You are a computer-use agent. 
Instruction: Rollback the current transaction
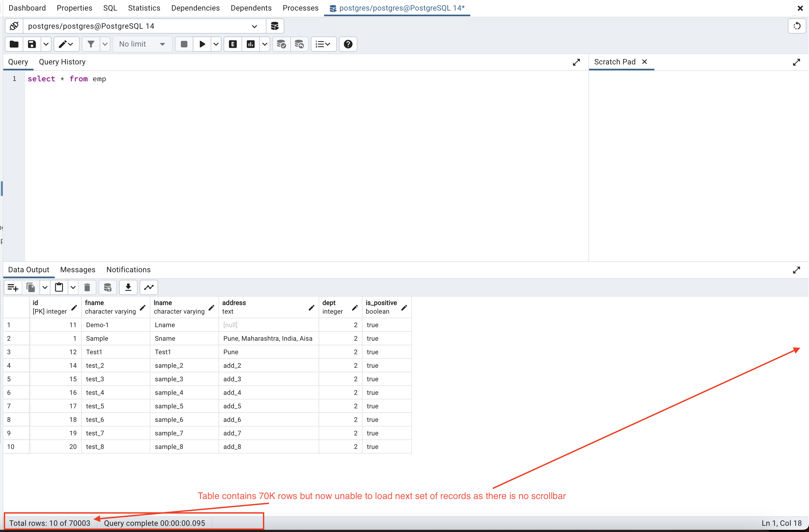tap(299, 44)
